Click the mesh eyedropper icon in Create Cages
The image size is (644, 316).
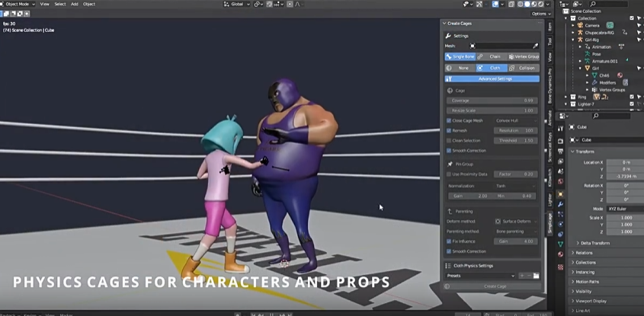(x=535, y=46)
